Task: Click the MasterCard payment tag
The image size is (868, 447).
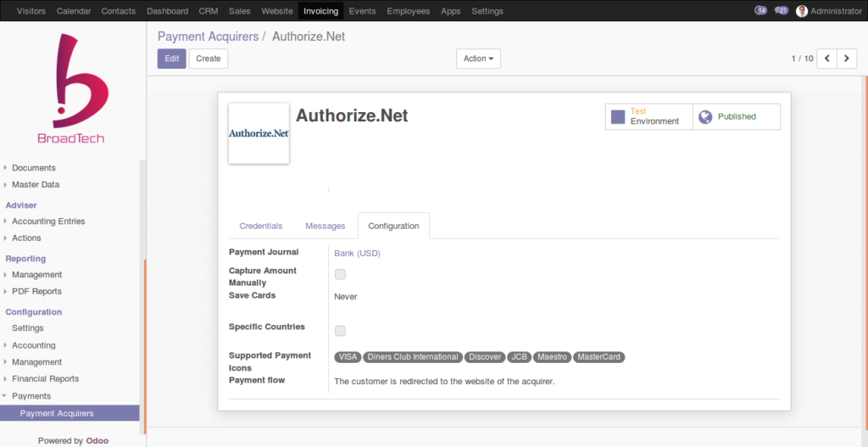Action: 599,357
